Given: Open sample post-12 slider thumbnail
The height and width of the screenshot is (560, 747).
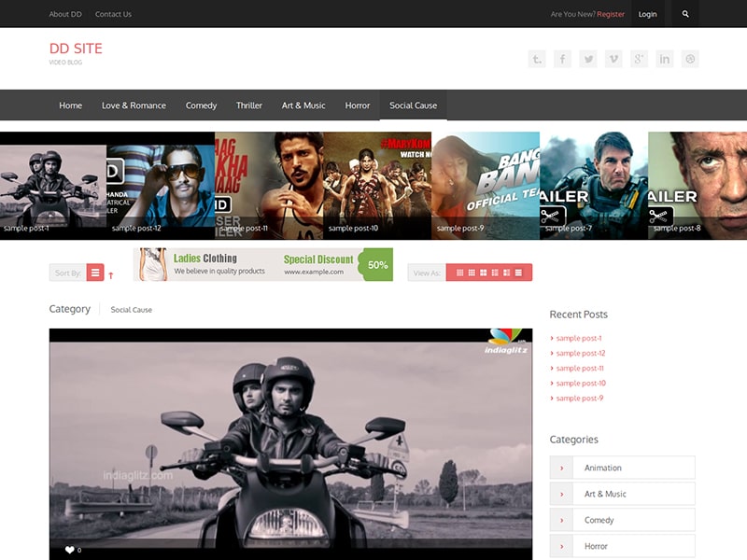Looking at the screenshot, I should coord(161,186).
